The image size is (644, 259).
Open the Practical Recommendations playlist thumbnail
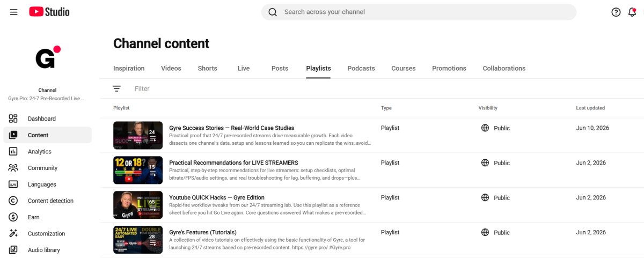click(x=138, y=170)
